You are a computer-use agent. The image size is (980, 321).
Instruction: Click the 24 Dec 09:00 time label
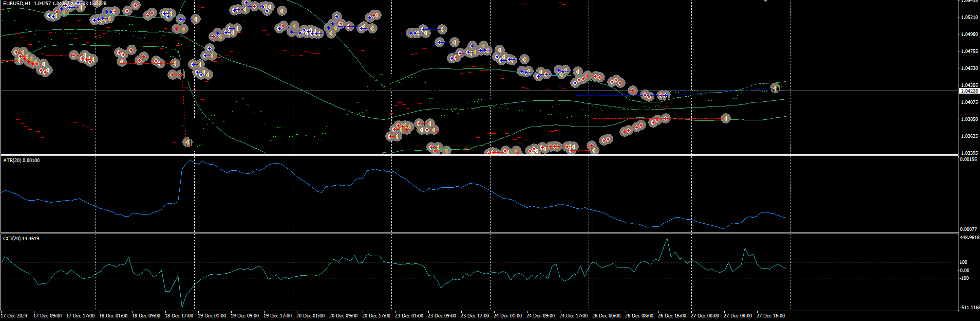point(540,316)
